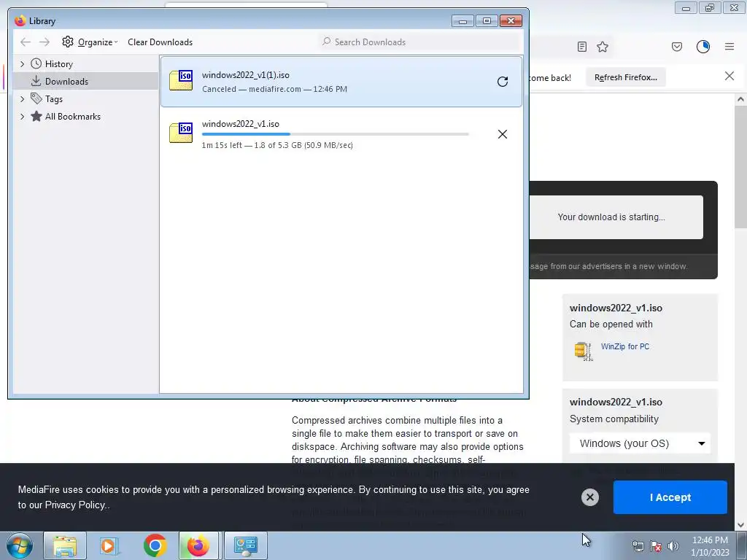The height and width of the screenshot is (560, 747).
Task: Click the "Your download is starting..." message
Action: point(611,217)
